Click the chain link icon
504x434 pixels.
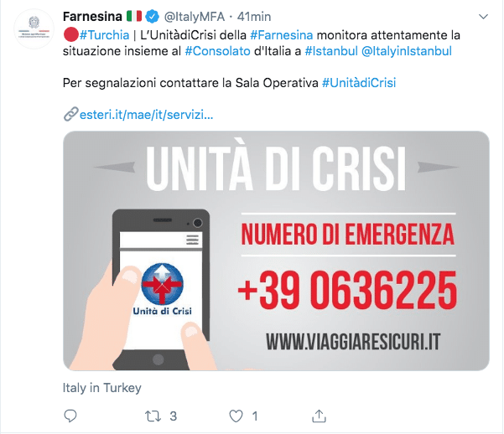pos(70,114)
